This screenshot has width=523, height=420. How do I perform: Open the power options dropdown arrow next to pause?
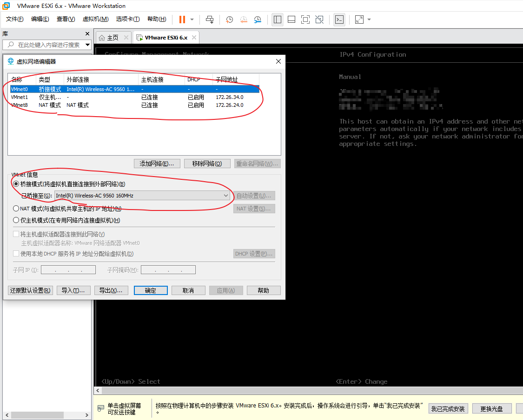tap(192, 20)
